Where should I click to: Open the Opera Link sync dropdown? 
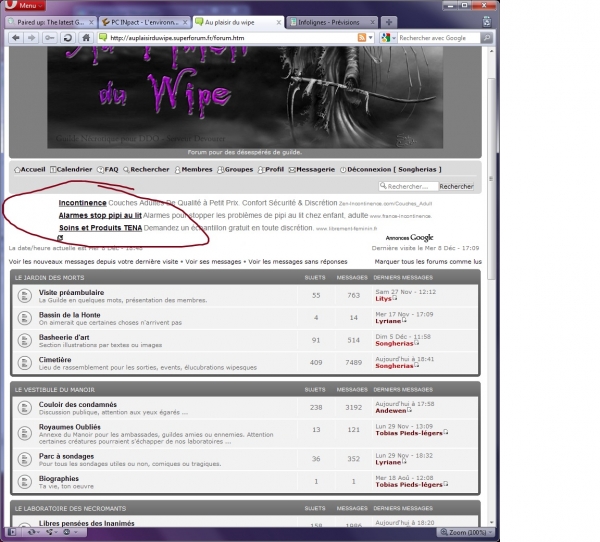[x=32, y=532]
